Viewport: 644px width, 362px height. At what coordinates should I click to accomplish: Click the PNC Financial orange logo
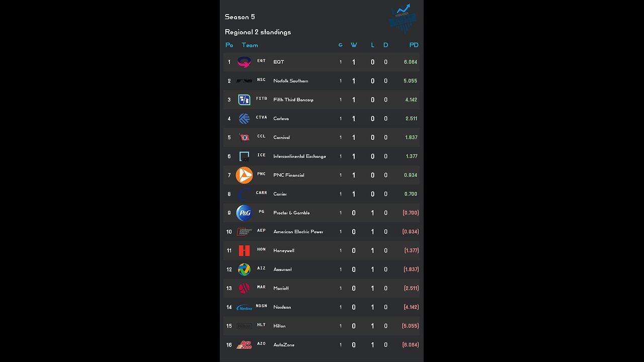point(244,175)
